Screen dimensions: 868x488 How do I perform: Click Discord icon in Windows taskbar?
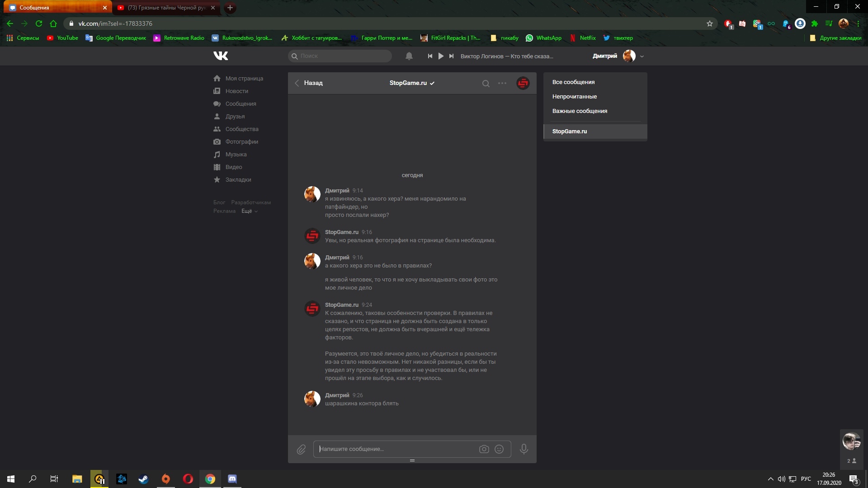pyautogui.click(x=232, y=479)
